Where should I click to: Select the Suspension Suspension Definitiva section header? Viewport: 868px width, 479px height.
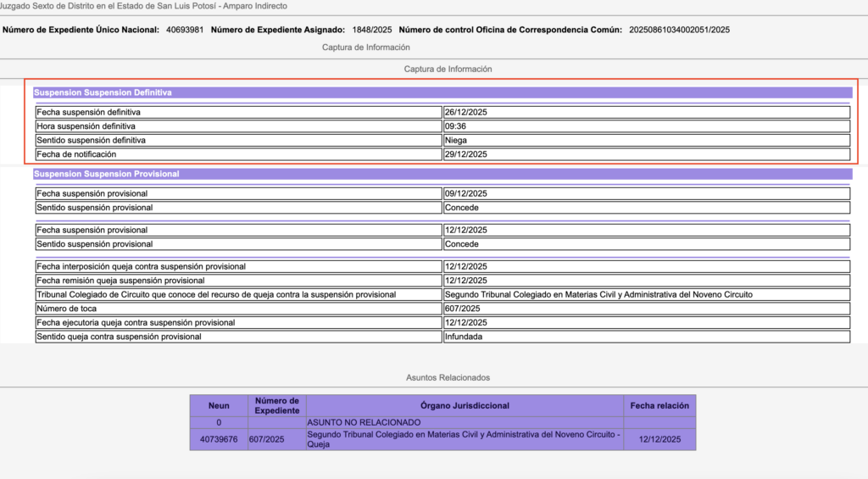pos(103,92)
